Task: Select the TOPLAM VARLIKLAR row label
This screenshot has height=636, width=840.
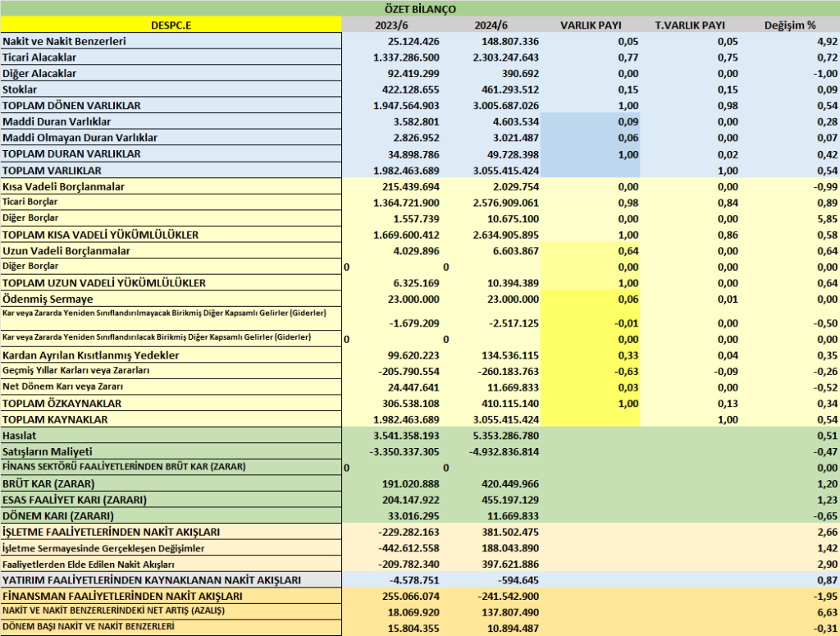Action: tap(171, 171)
